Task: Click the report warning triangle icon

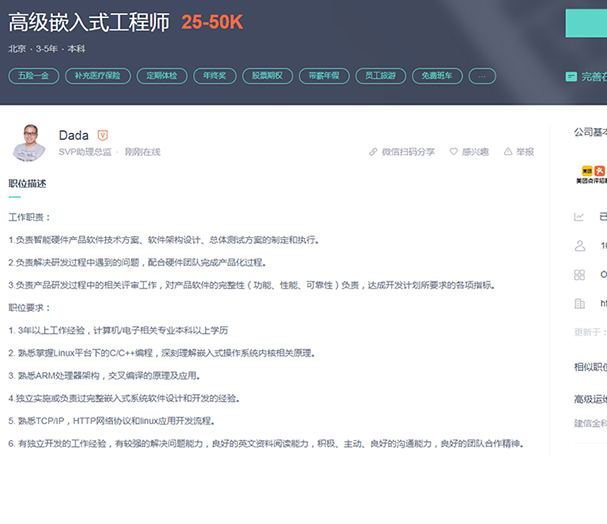Action: click(508, 152)
